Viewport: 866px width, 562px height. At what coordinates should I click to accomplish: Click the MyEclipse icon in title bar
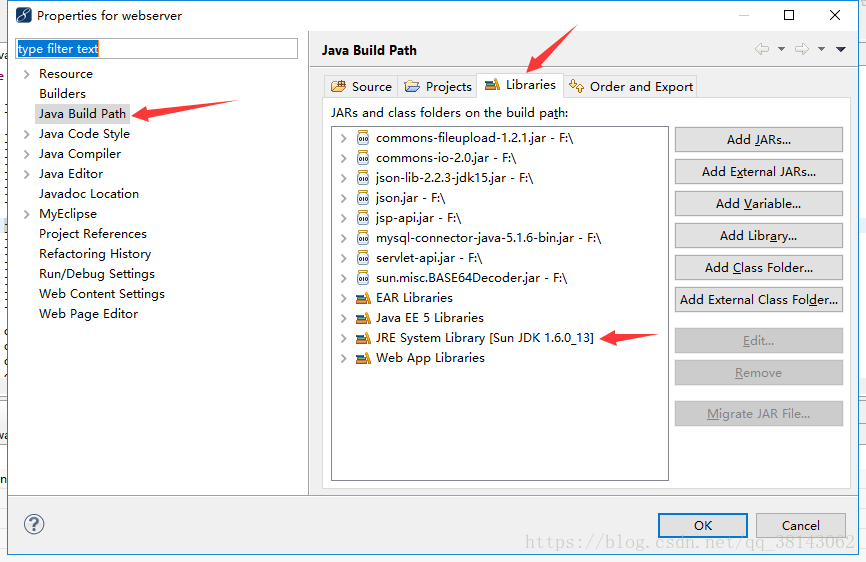click(x=24, y=15)
